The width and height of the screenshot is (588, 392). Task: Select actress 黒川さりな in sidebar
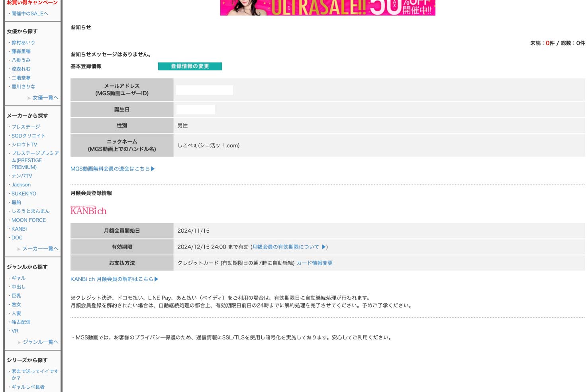(23, 86)
